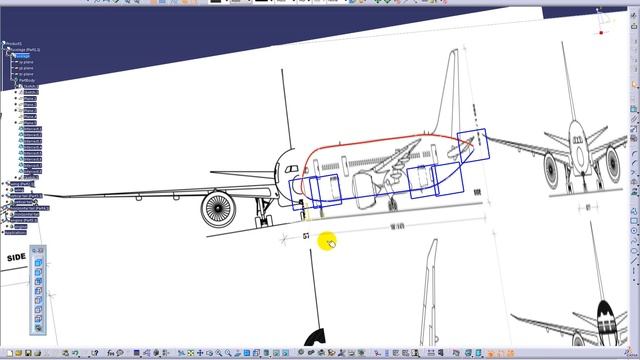Expand the vertical tail part node
Image resolution: width=640 pixels, height=360 pixels.
(2, 196)
